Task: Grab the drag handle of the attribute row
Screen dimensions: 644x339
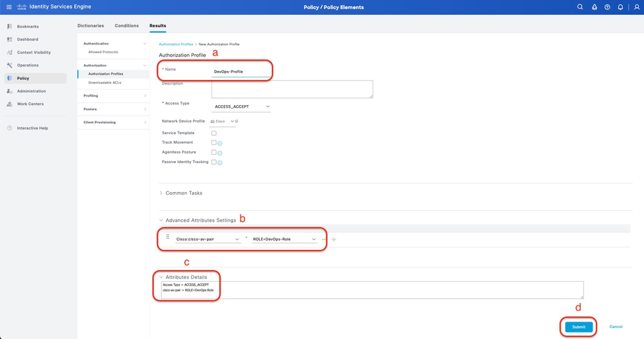Action: (168, 237)
